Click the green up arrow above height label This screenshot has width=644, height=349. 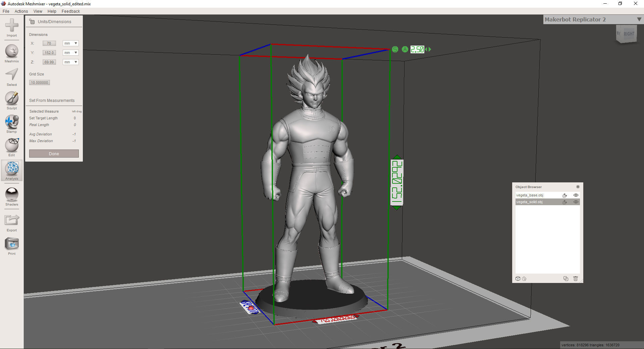[x=397, y=157]
